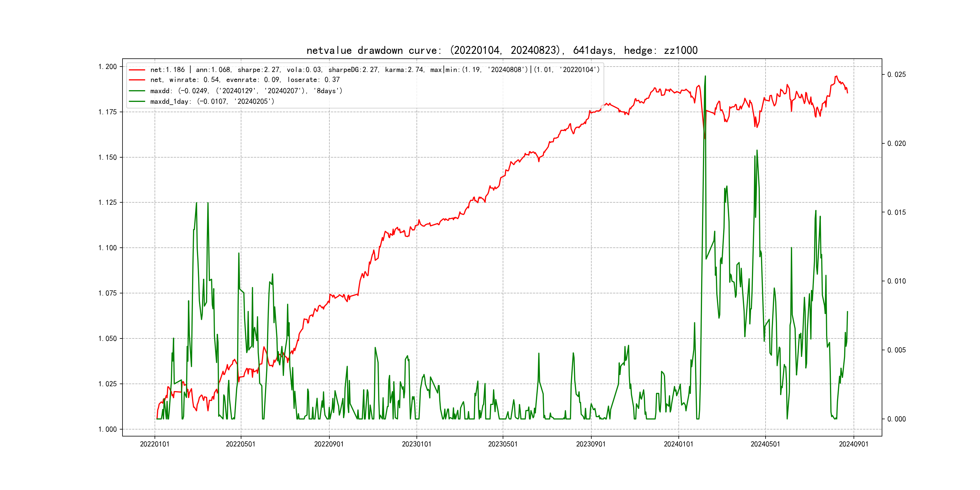The width and height of the screenshot is (980, 490).
Task: Click the chart title text
Action: pos(502,50)
